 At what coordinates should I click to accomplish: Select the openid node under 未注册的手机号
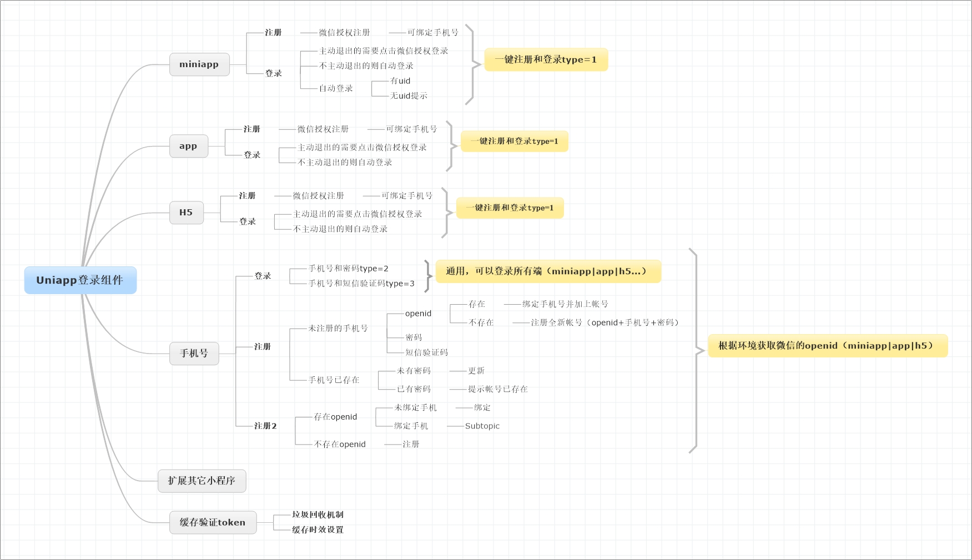(417, 313)
